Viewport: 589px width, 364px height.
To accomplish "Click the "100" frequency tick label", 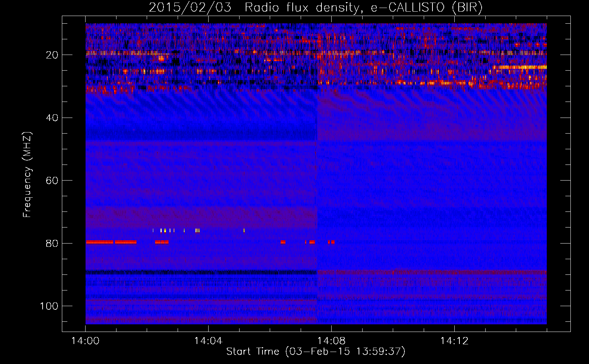I will coord(49,306).
